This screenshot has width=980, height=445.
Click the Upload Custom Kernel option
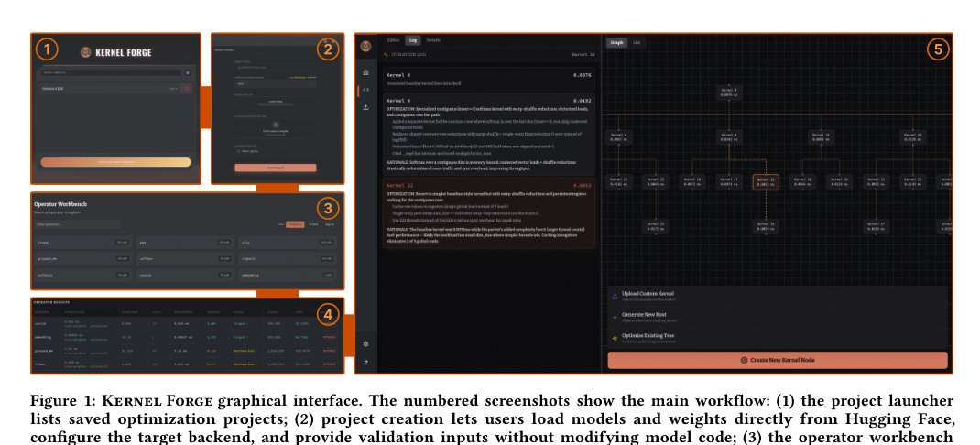click(x=778, y=297)
